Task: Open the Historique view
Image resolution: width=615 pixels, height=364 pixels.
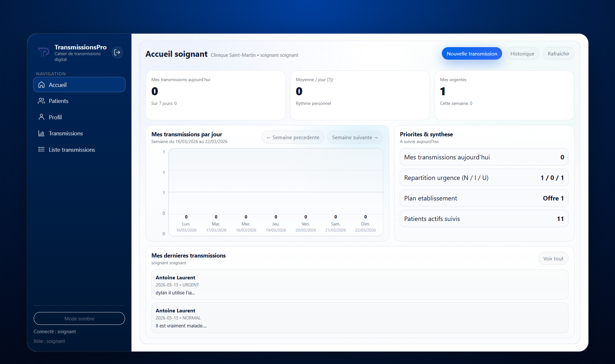Action: tap(522, 54)
